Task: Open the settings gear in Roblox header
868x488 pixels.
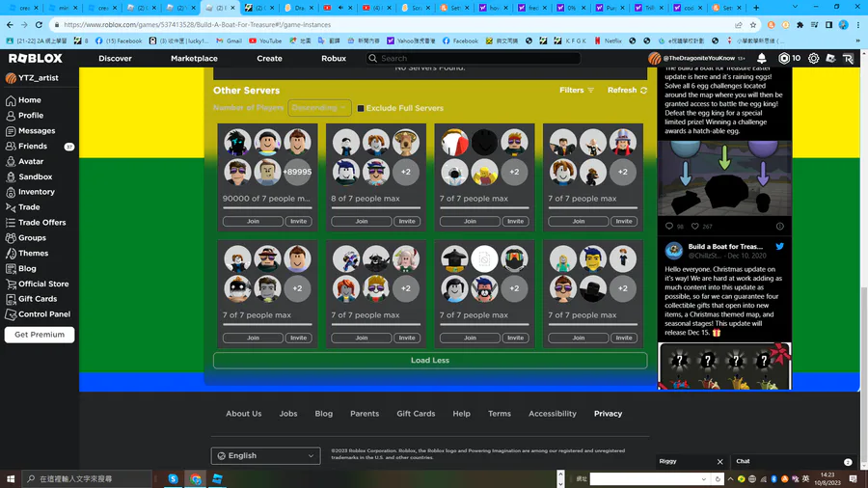Action: [813, 58]
